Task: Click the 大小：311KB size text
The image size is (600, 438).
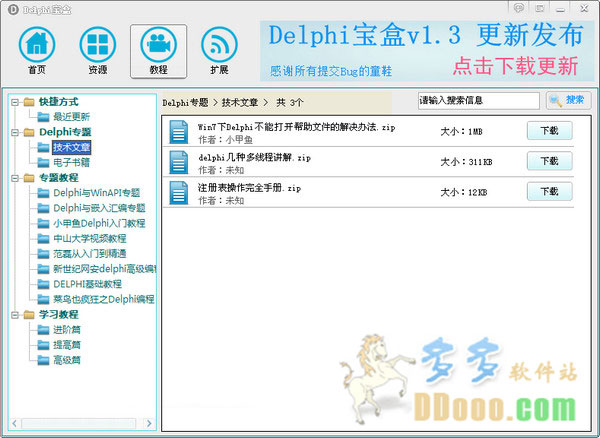Action: (x=466, y=162)
